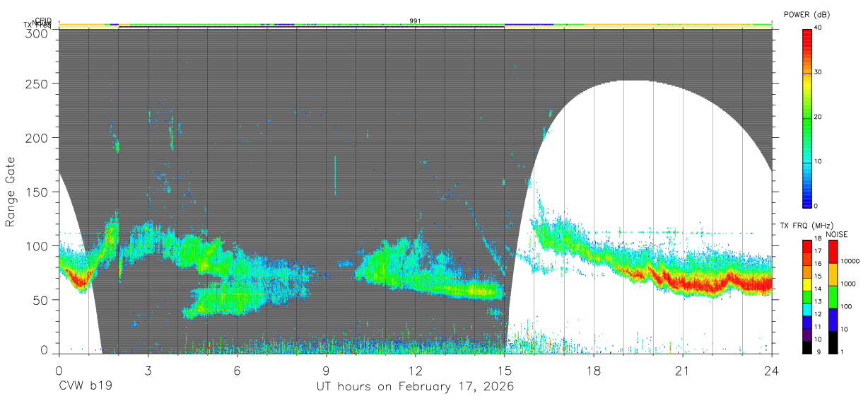Click the "991" CPID value at top
The width and height of the screenshot is (868, 401).
pos(415,21)
